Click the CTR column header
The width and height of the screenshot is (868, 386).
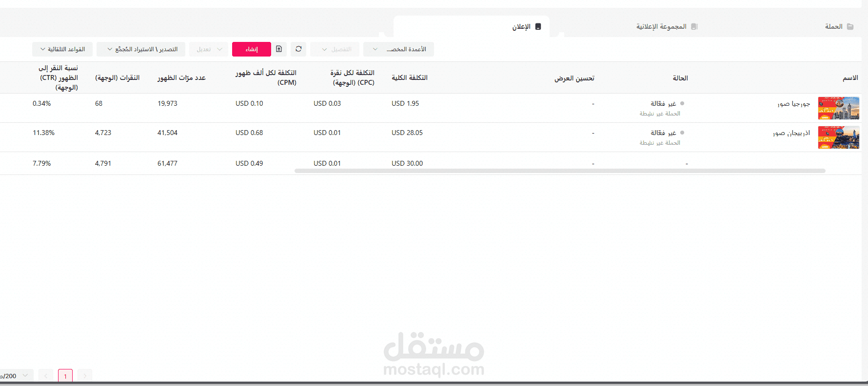(x=58, y=77)
